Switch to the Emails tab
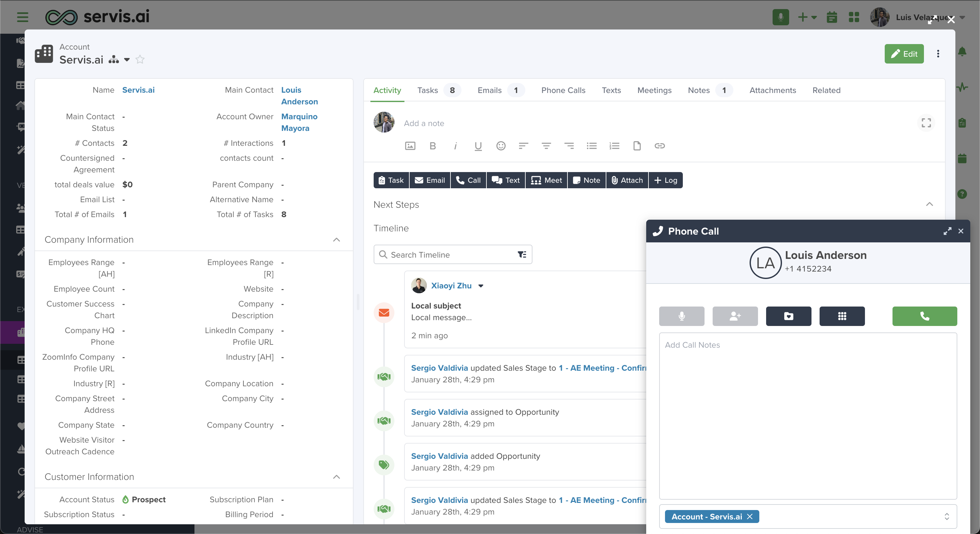 point(501,90)
